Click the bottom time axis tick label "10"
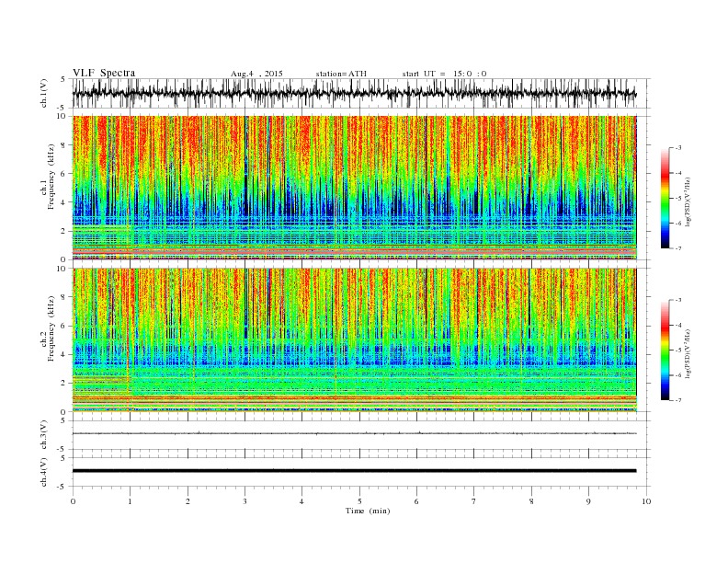This screenshot has height=563, width=728. click(x=646, y=501)
